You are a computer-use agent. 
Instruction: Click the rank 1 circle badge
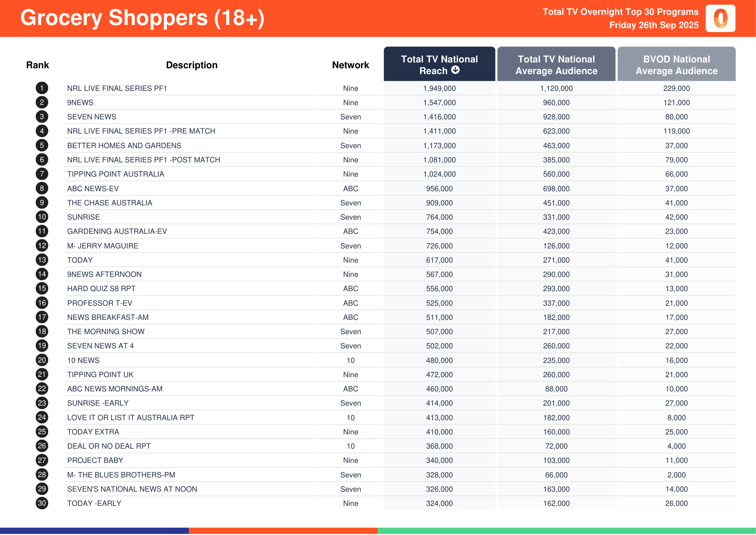(42, 88)
